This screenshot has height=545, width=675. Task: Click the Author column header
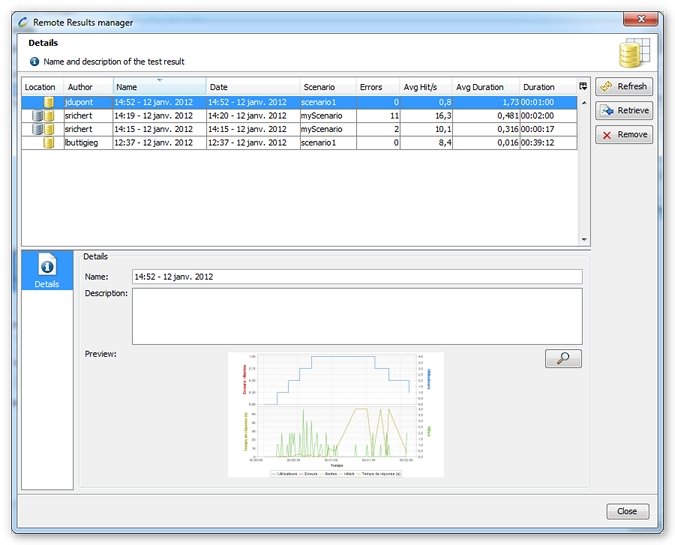click(87, 87)
